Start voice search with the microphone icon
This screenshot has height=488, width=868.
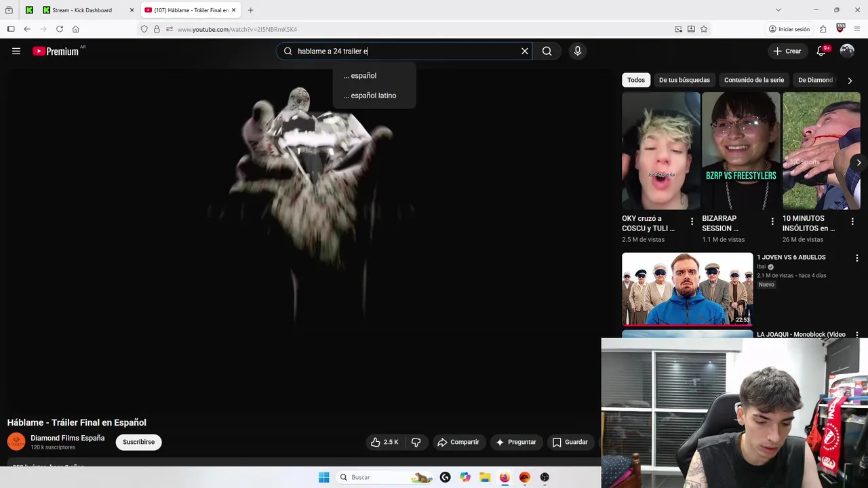click(x=578, y=51)
